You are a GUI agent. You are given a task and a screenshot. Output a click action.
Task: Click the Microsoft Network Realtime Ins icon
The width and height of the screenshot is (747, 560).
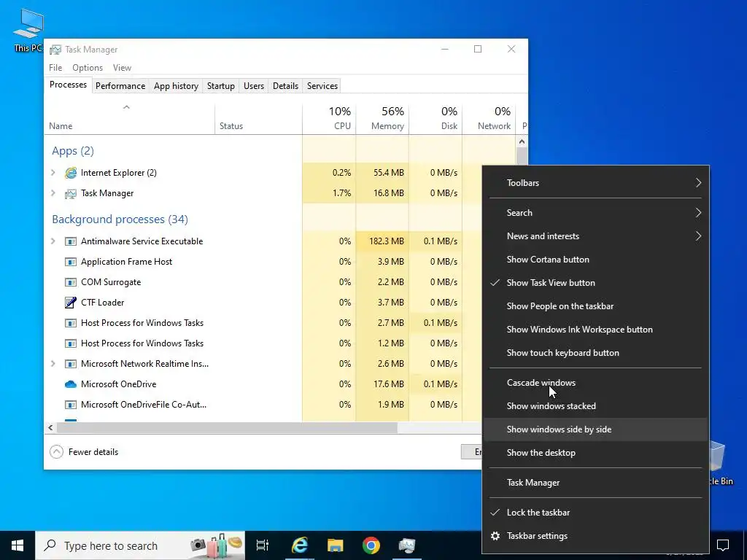pyautogui.click(x=71, y=364)
